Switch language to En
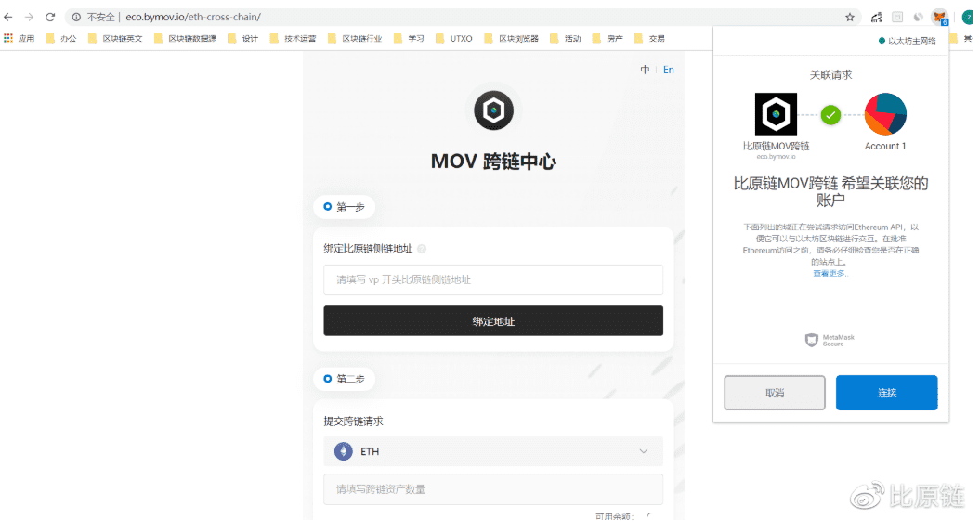 668,70
